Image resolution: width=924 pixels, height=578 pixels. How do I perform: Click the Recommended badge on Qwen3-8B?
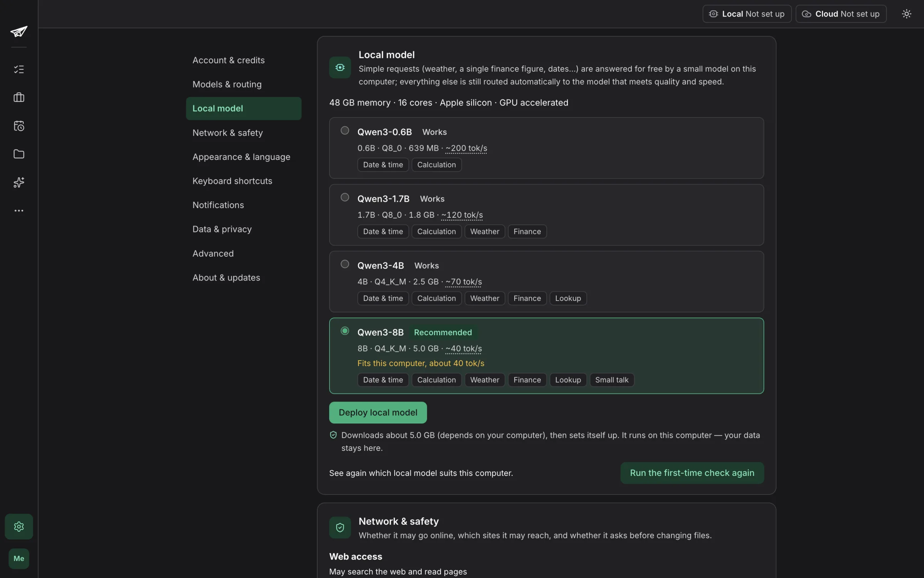click(443, 332)
